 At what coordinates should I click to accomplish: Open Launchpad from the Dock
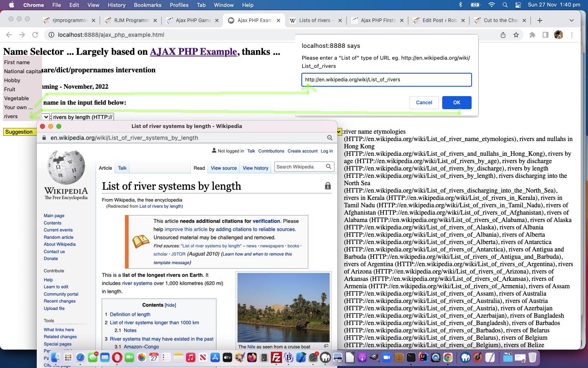[68, 358]
